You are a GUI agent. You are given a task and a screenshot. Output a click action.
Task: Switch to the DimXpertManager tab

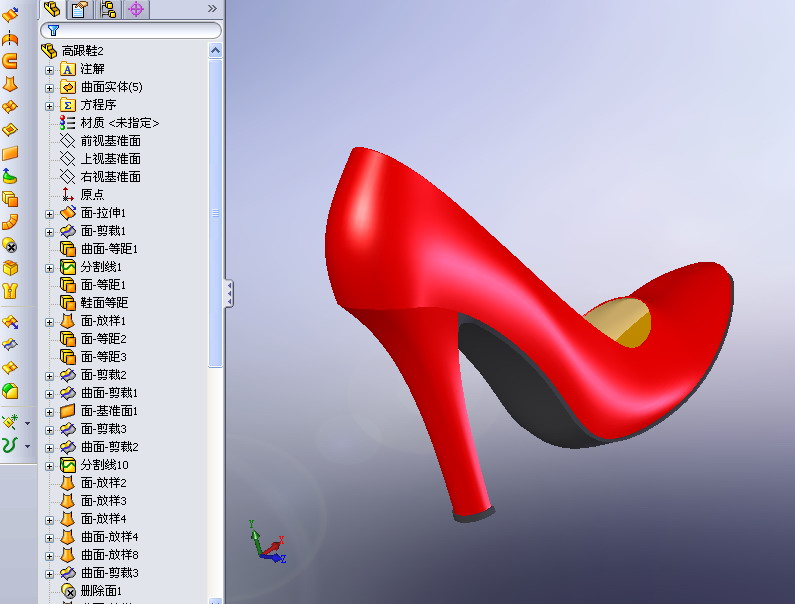click(136, 9)
